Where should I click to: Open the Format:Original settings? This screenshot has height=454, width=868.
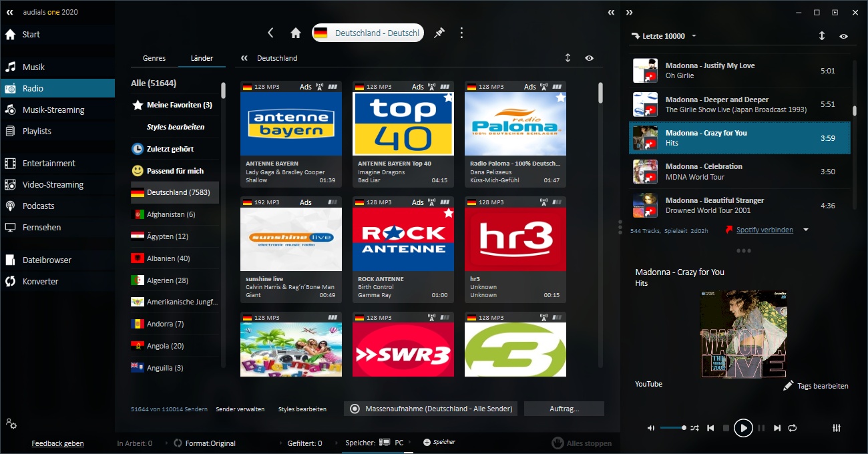tap(204, 443)
